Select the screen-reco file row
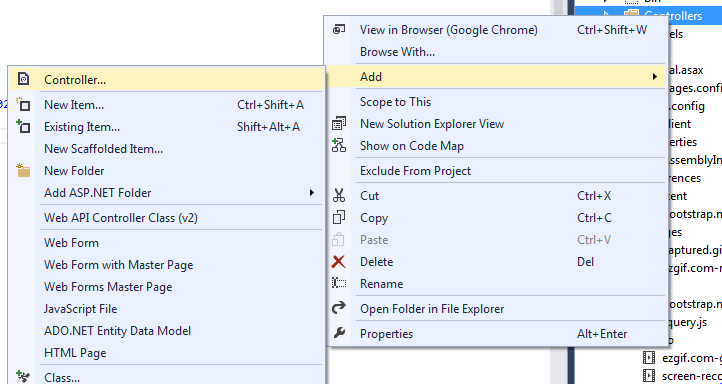 click(x=681, y=376)
